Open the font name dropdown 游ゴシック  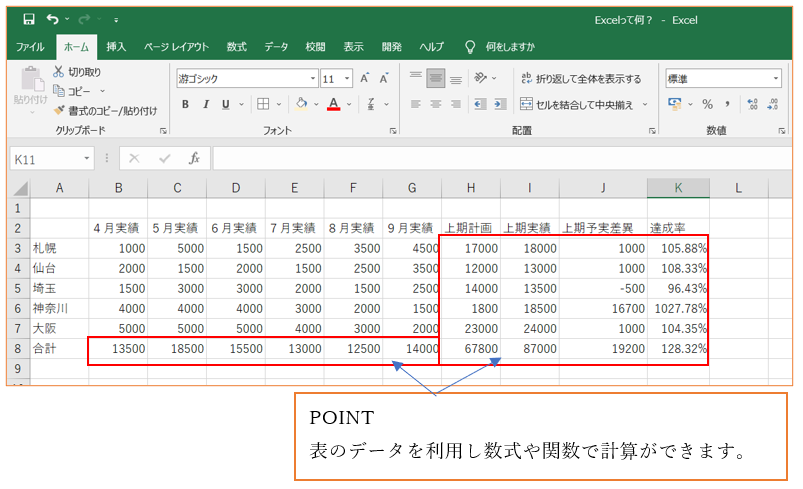(x=312, y=78)
